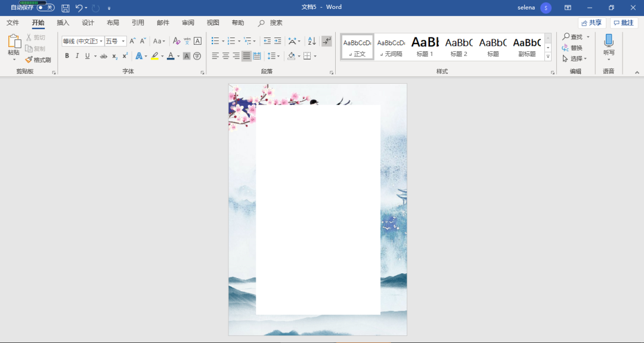Click the Clear All Formatting eraser icon
644x343 pixels.
[176, 41]
